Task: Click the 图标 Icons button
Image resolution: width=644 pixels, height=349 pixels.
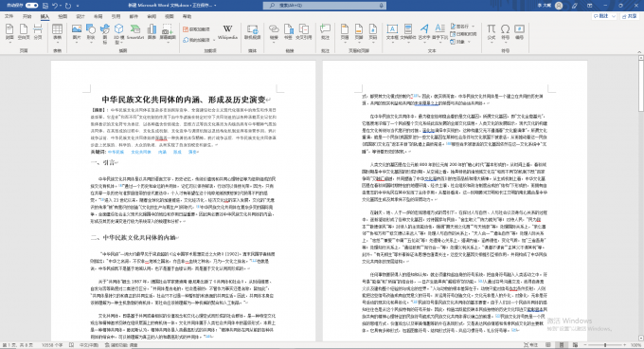Action: (x=105, y=34)
